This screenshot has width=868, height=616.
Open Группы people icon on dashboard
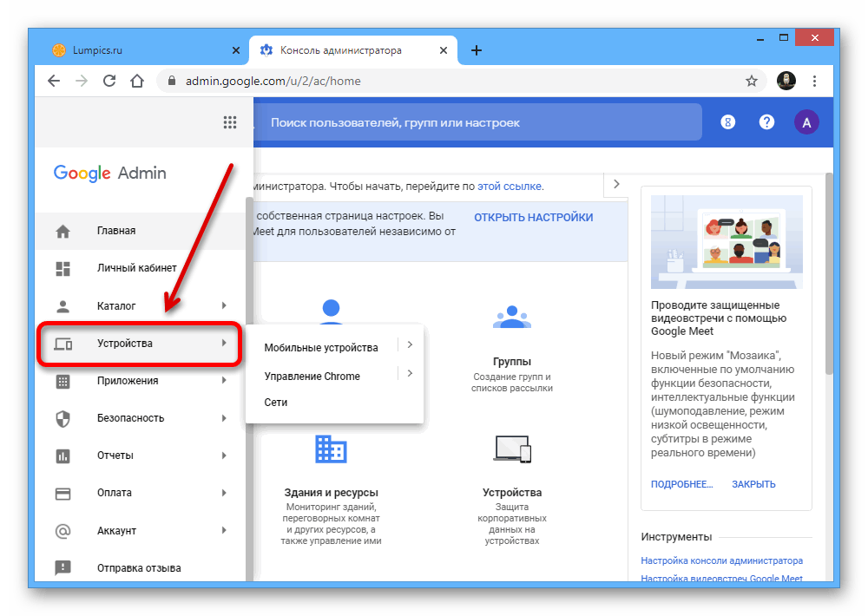click(x=512, y=317)
